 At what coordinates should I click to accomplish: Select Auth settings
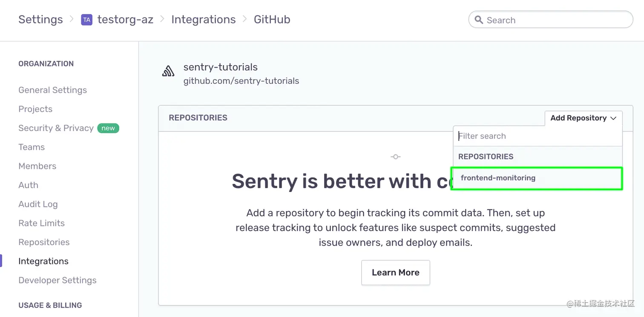click(28, 185)
